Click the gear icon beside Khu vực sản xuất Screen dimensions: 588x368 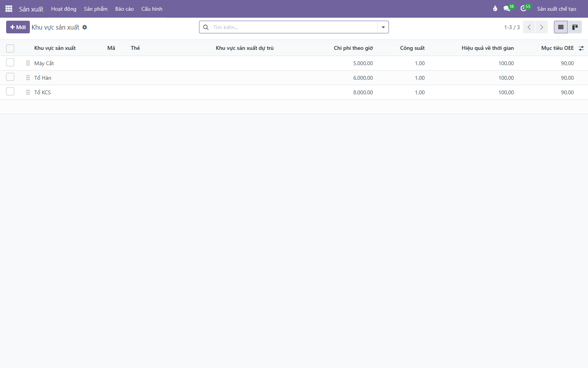pyautogui.click(x=85, y=27)
